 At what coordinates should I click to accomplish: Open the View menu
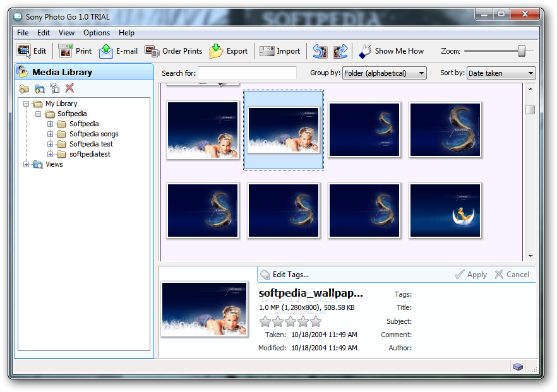click(x=66, y=33)
